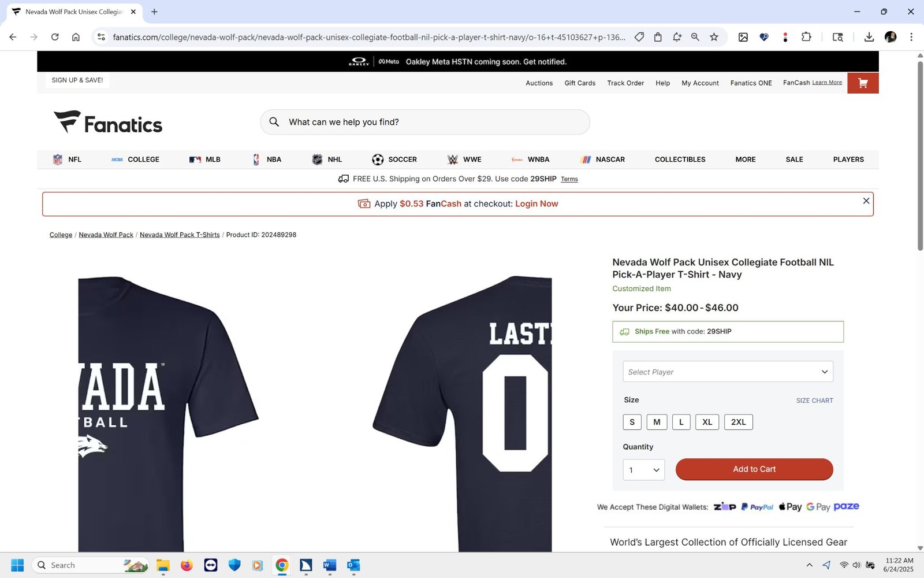Click the image icon in browser toolbar
924x578 pixels.
click(x=743, y=37)
